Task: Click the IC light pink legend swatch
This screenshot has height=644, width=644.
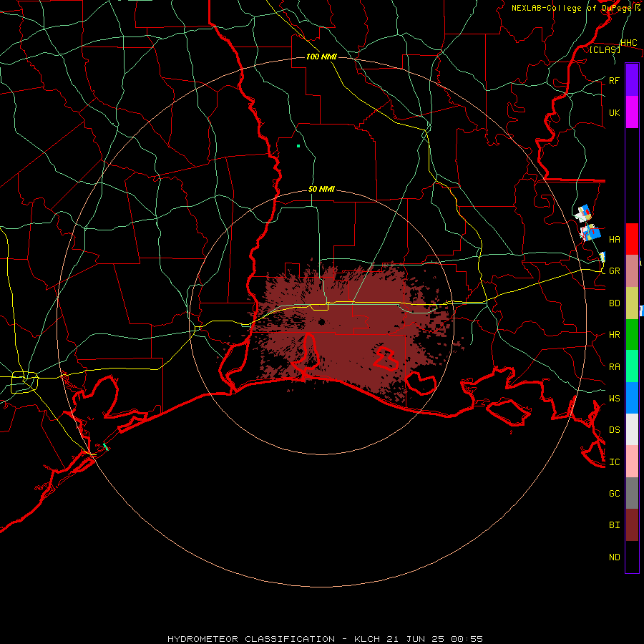Action: pos(632,462)
